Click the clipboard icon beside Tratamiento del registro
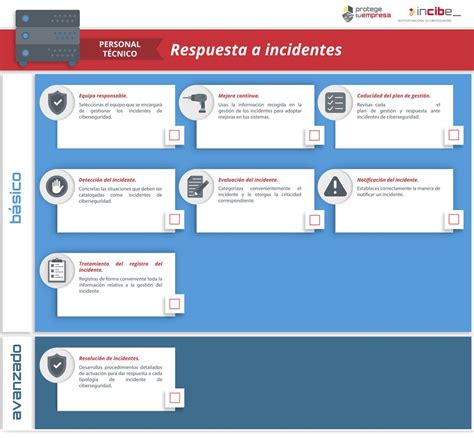This screenshot has width=474, height=438. pyautogui.click(x=57, y=270)
